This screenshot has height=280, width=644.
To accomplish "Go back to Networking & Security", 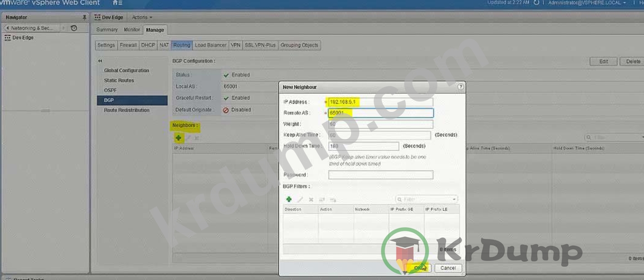I will pyautogui.click(x=32, y=28).
